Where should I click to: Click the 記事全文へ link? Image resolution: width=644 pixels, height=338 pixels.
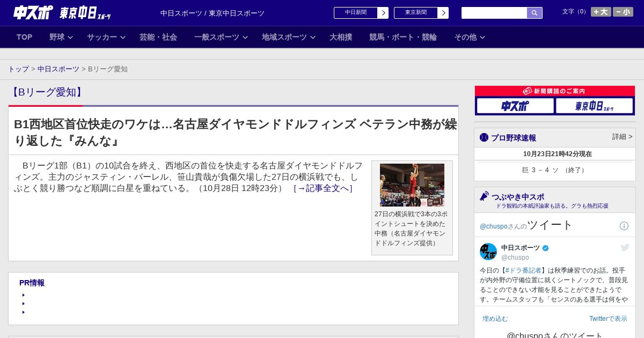323,188
